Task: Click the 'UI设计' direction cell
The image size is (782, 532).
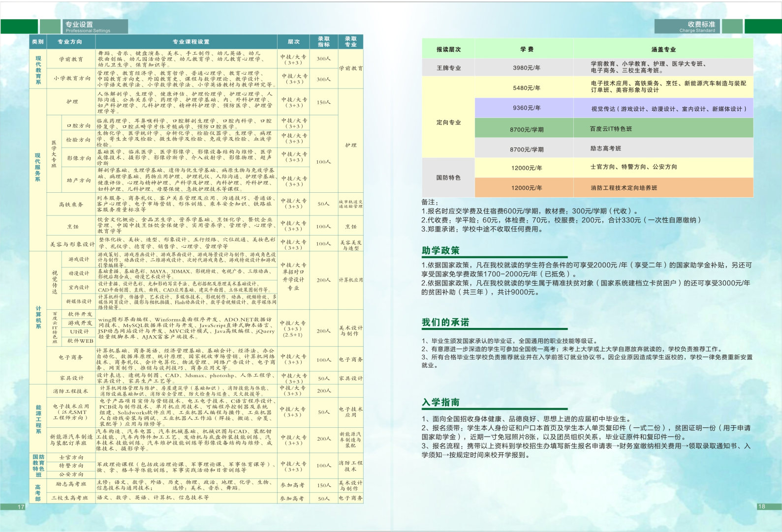Action: pos(80,332)
